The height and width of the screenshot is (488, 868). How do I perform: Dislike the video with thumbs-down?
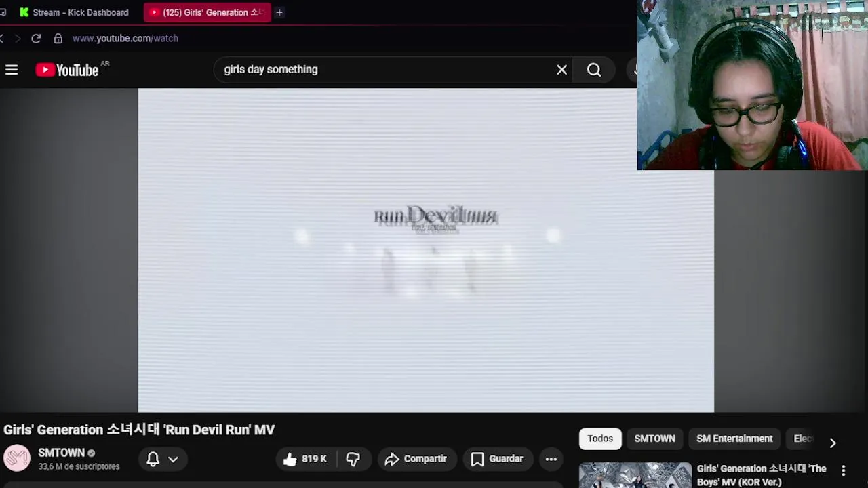(x=353, y=459)
